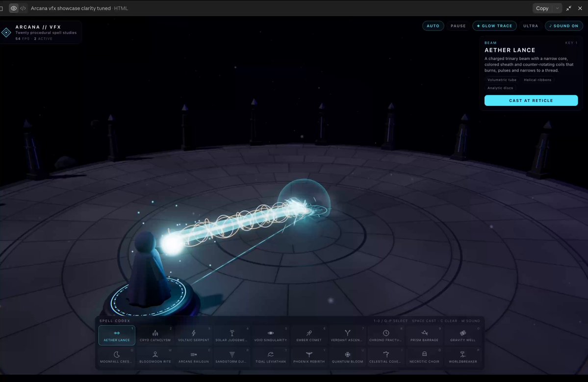Image resolution: width=588 pixels, height=382 pixels.
Task: Pick the Chrono Fracture clock spell
Action: 386,335
